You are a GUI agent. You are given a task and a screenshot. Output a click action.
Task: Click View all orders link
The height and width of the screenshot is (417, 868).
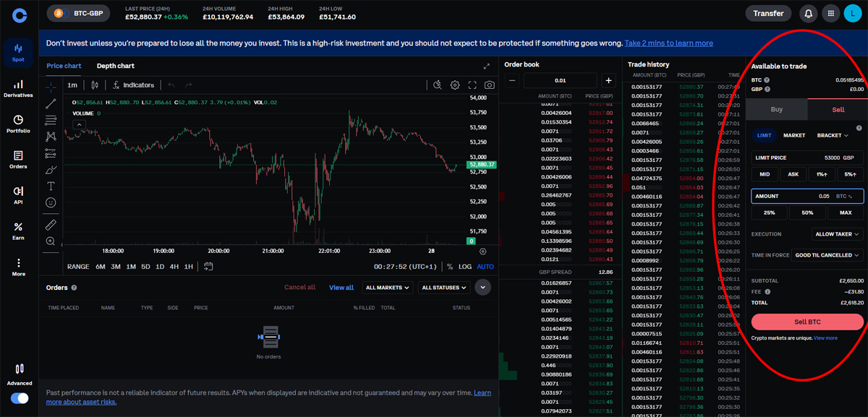pyautogui.click(x=341, y=288)
